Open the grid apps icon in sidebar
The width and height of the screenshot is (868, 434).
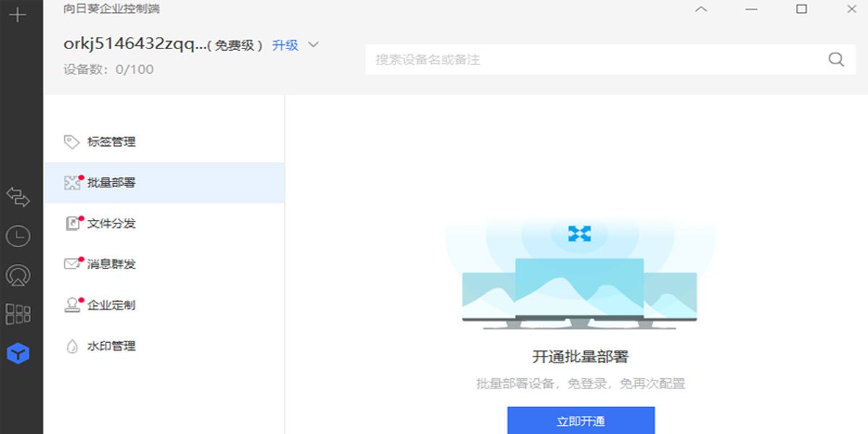tap(17, 314)
